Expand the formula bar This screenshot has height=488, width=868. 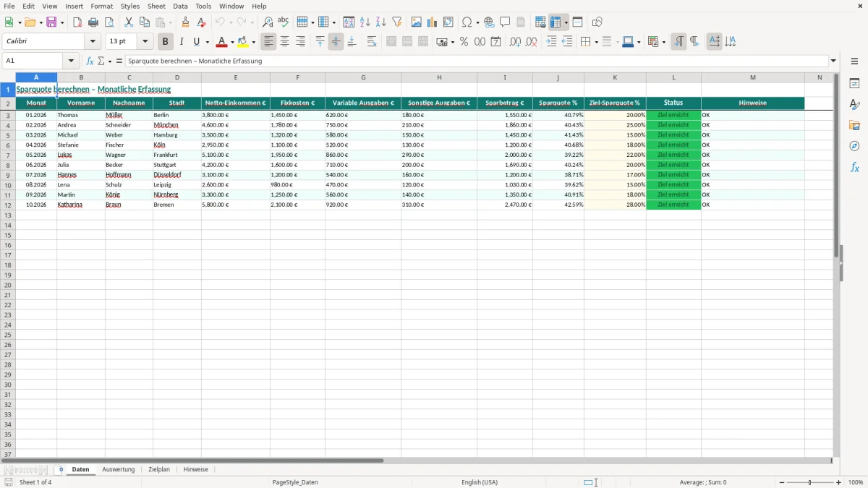(833, 61)
